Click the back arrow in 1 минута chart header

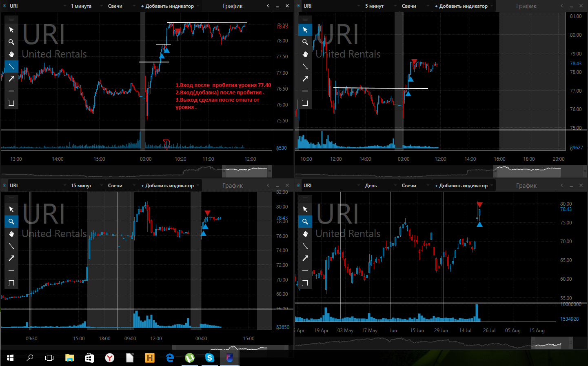[268, 6]
